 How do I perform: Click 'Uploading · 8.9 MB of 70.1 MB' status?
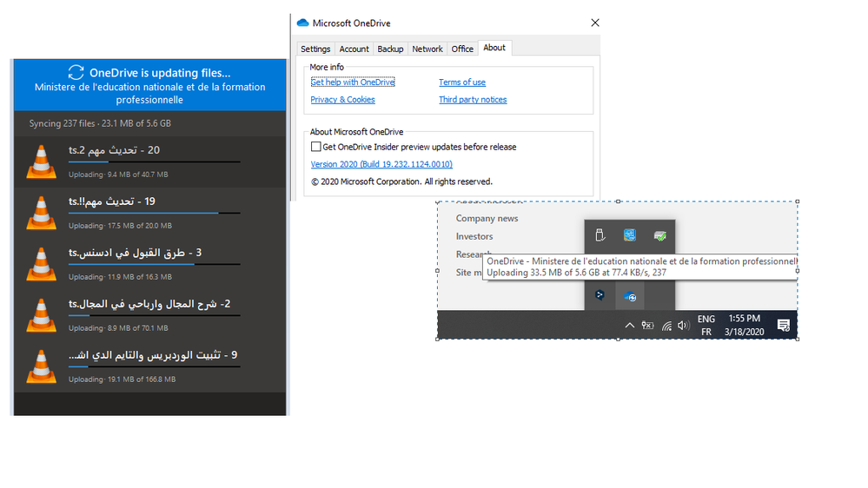click(118, 328)
